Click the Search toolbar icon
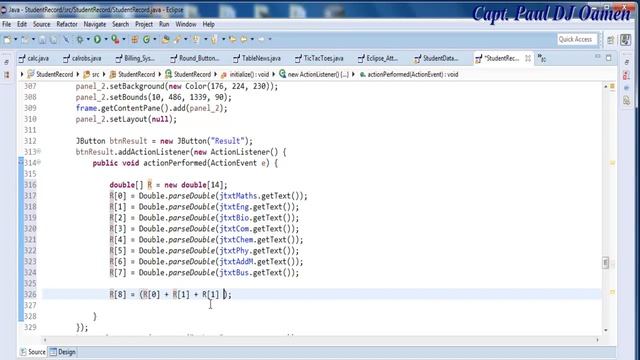 pos(178,40)
